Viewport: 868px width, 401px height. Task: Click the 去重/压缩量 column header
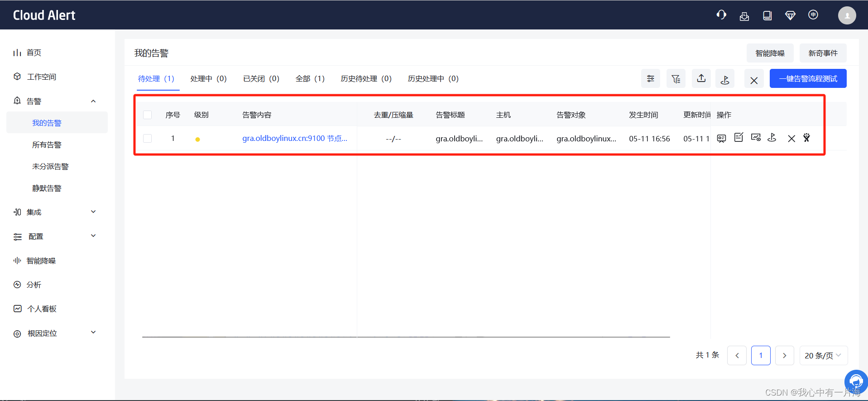click(393, 115)
